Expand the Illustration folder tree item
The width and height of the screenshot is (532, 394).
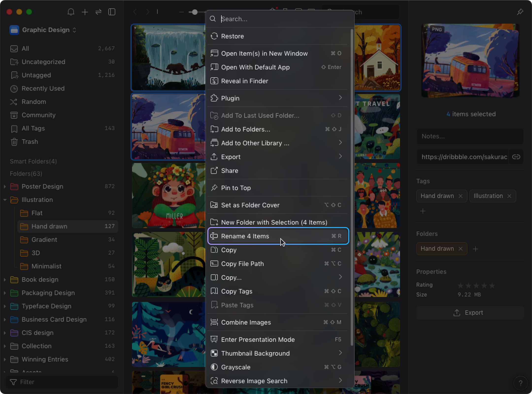click(4, 200)
